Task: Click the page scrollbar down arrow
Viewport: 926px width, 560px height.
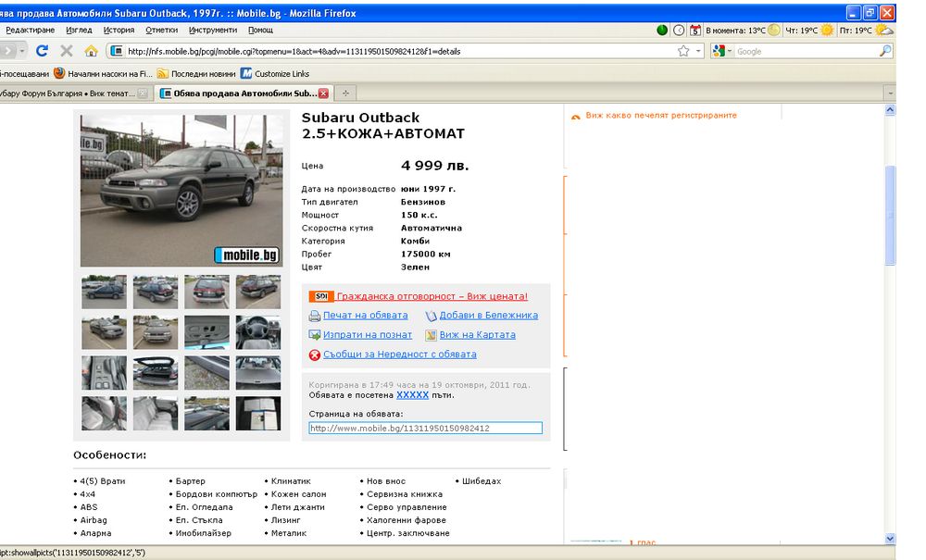Action: [x=890, y=538]
